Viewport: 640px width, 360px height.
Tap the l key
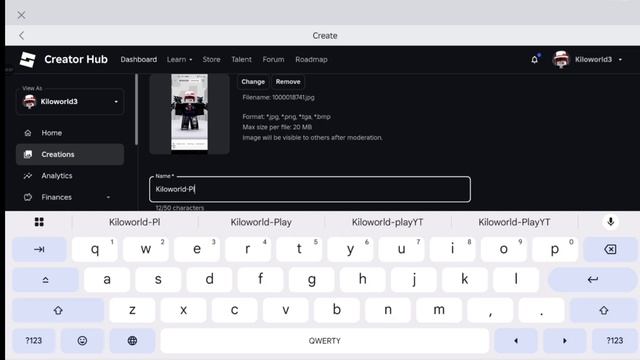coord(516,280)
